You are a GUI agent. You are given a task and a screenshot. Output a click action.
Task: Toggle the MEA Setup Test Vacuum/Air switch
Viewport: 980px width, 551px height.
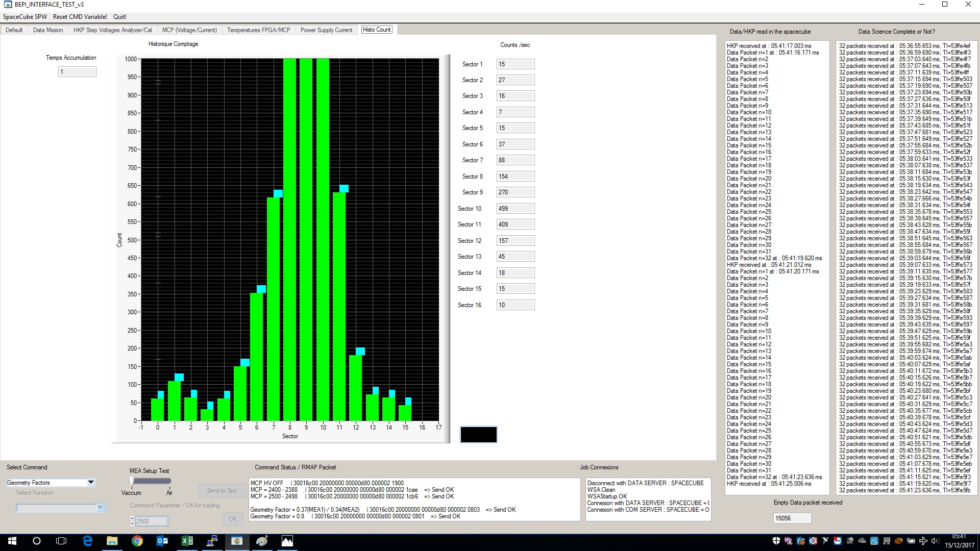(151, 481)
